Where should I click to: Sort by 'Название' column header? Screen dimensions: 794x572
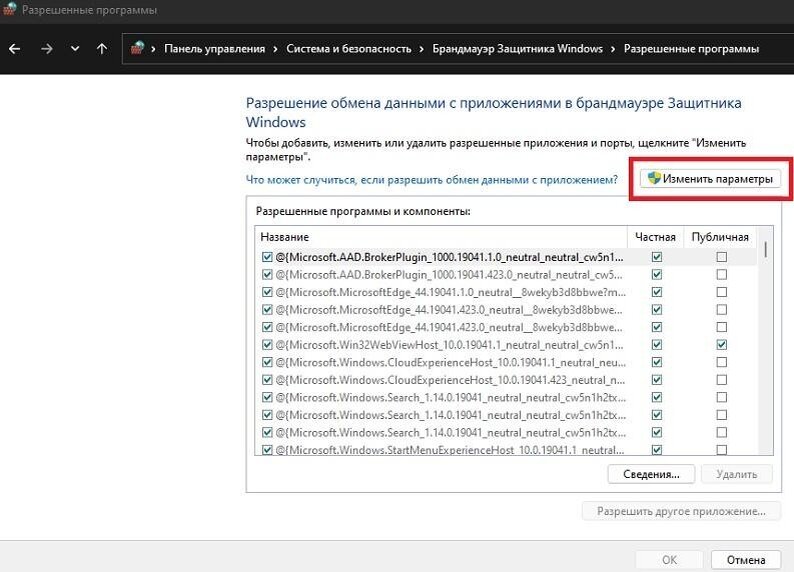[x=441, y=237]
